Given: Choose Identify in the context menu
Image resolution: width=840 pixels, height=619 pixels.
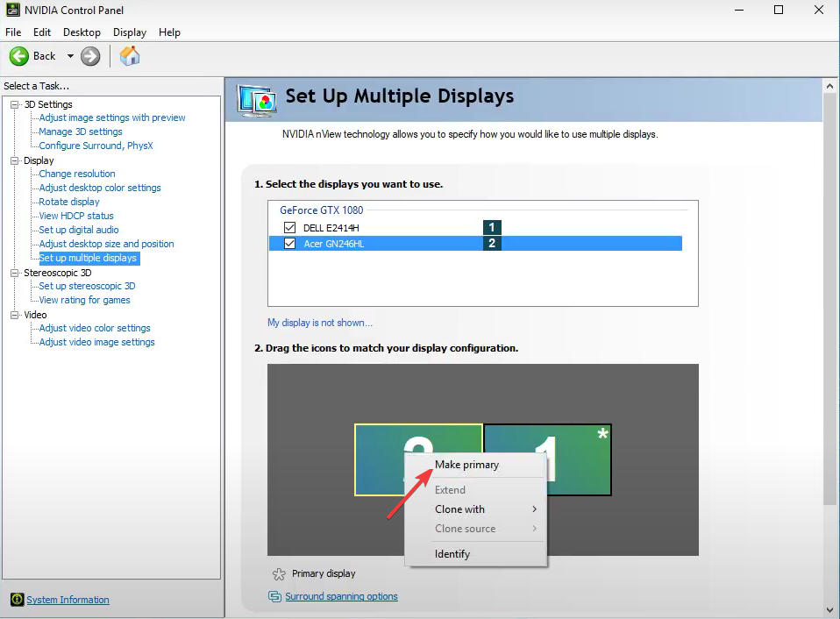Looking at the screenshot, I should pyautogui.click(x=476, y=553).
